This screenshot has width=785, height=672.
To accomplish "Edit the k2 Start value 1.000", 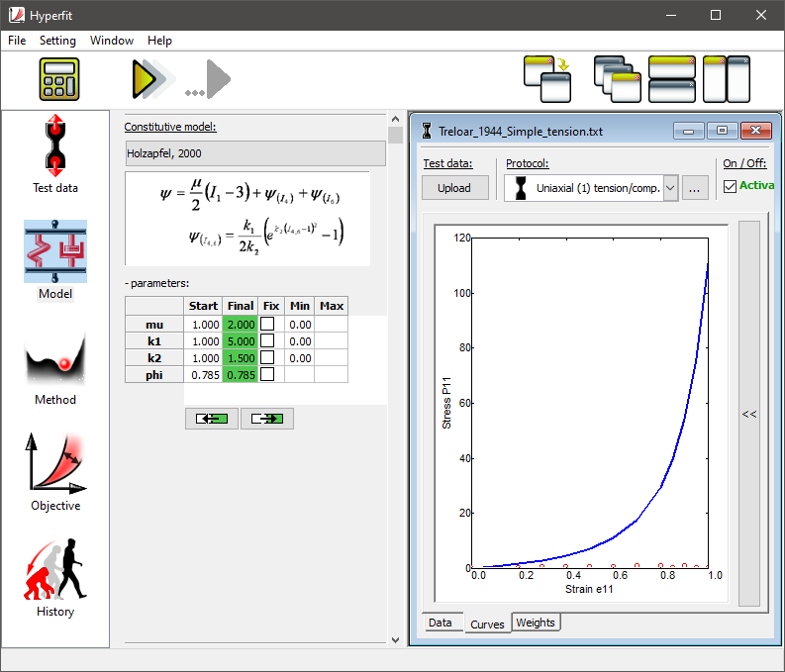I will pos(203,358).
